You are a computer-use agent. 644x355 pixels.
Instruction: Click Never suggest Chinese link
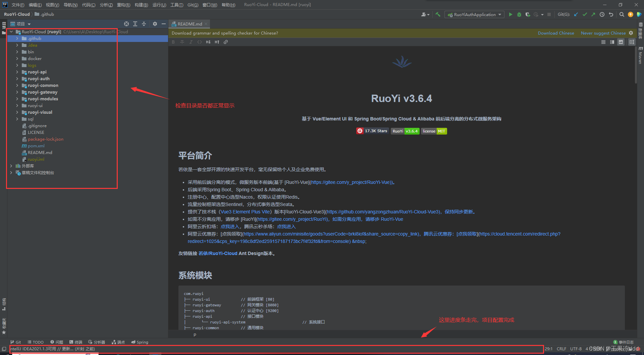click(x=603, y=33)
